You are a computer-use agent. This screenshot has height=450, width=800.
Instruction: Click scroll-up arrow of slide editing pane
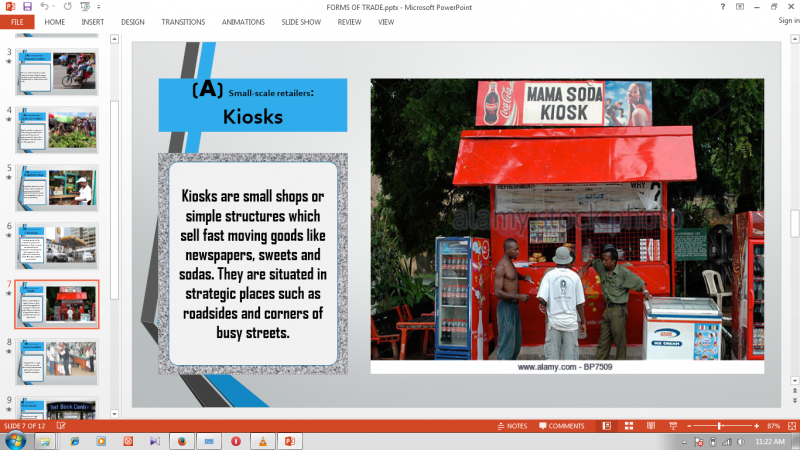tap(794, 39)
